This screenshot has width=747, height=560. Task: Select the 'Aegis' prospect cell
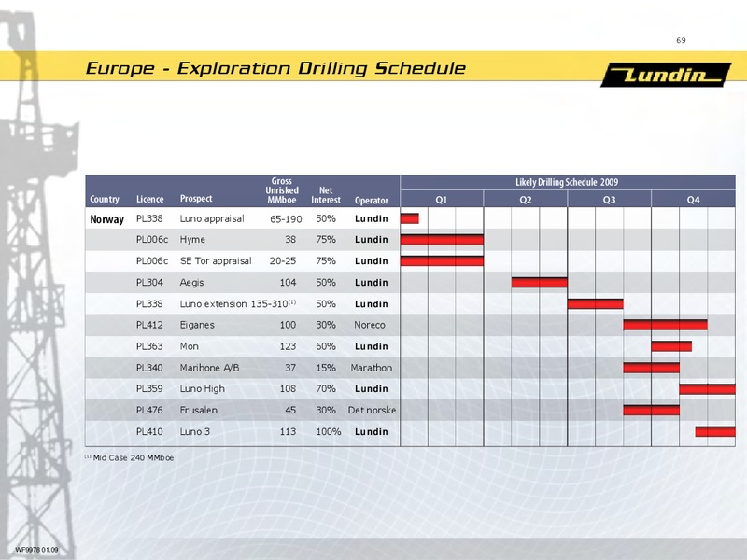[x=191, y=283]
